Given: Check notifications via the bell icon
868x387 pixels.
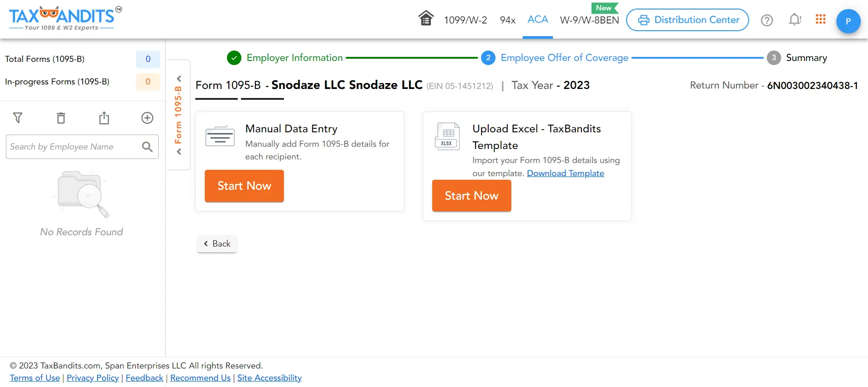Looking at the screenshot, I should point(795,19).
